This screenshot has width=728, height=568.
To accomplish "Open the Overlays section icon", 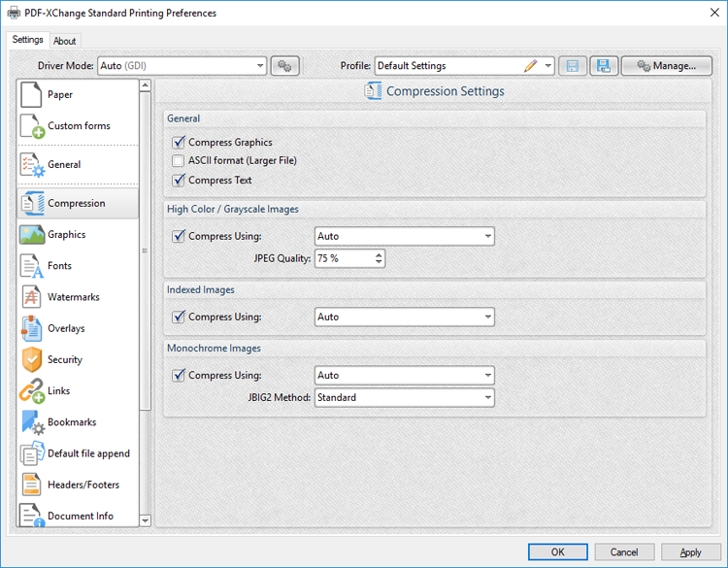I will tap(32, 328).
